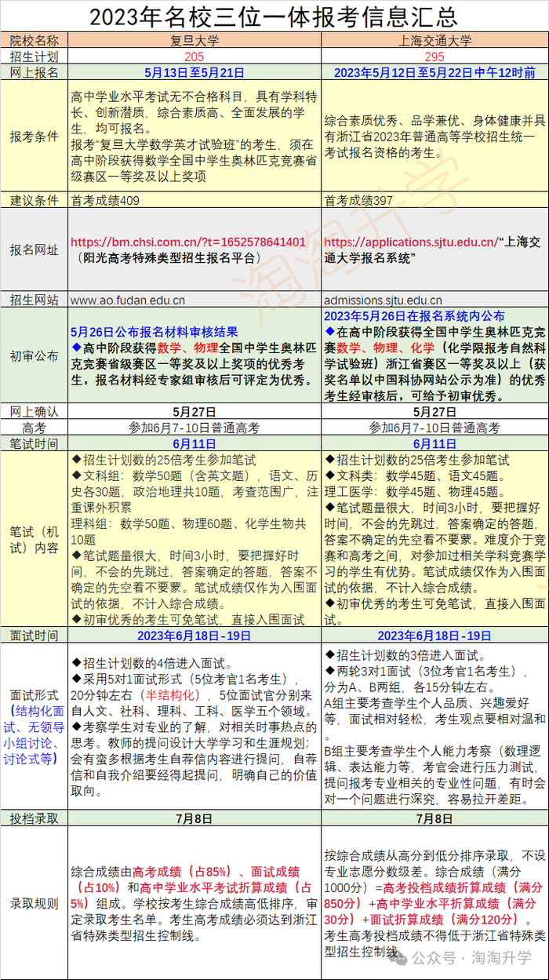Select 参加6月7-10日普通高考 under 复旦大学
Screen dimensions: 549x980
195,428
